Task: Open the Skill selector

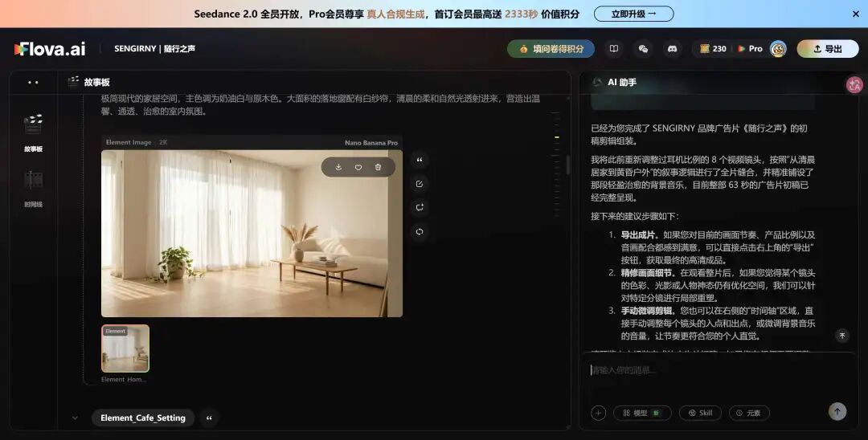Action: (700, 413)
